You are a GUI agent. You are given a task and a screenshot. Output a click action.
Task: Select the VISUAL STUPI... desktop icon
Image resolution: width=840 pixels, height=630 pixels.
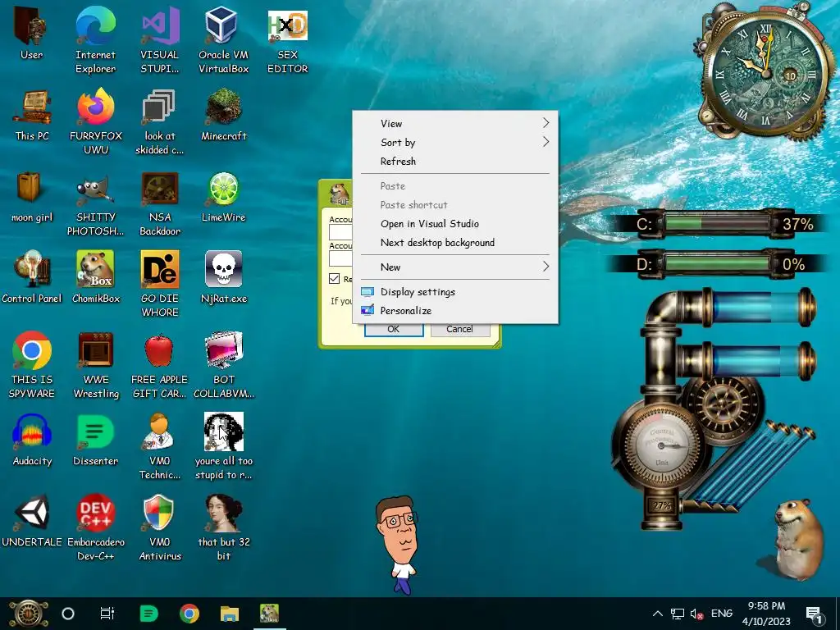[x=159, y=40]
